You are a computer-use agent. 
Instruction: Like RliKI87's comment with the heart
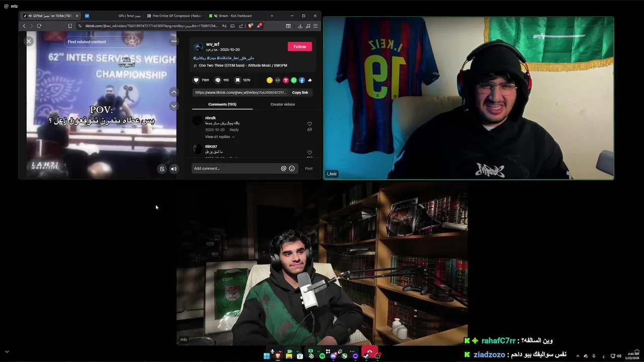[309, 152]
